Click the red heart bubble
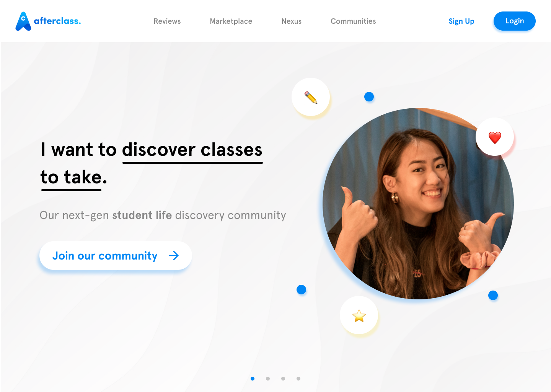 pos(495,137)
